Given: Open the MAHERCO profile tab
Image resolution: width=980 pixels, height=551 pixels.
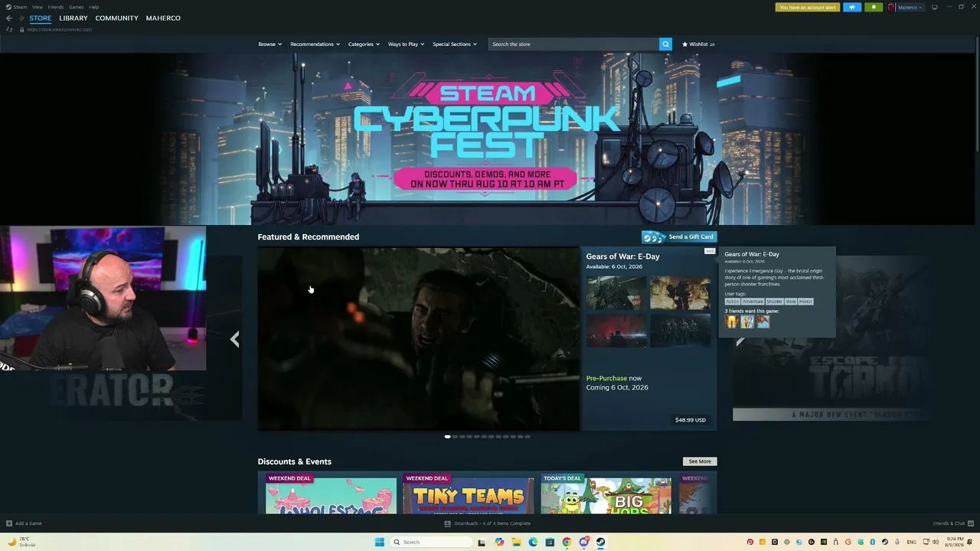Looking at the screenshot, I should click(x=163, y=18).
